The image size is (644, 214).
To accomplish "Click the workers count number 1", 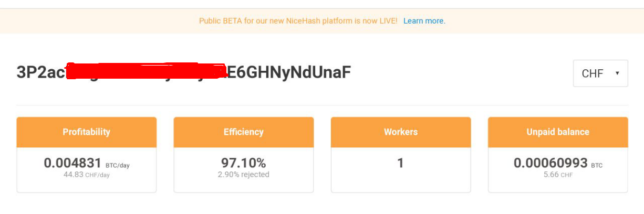I will point(400,163).
